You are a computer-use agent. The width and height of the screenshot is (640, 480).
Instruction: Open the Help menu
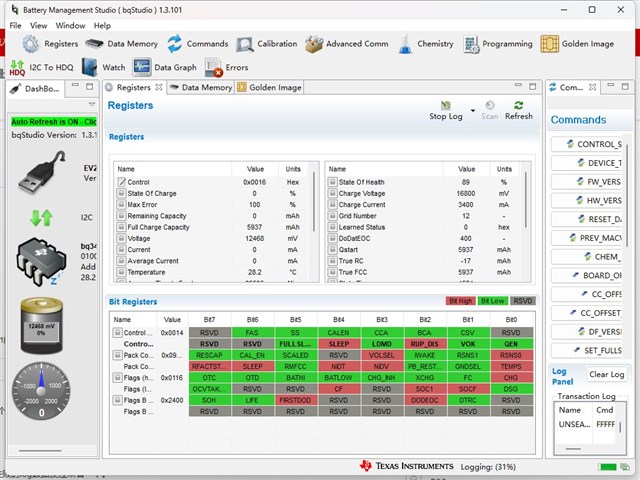[x=102, y=26]
